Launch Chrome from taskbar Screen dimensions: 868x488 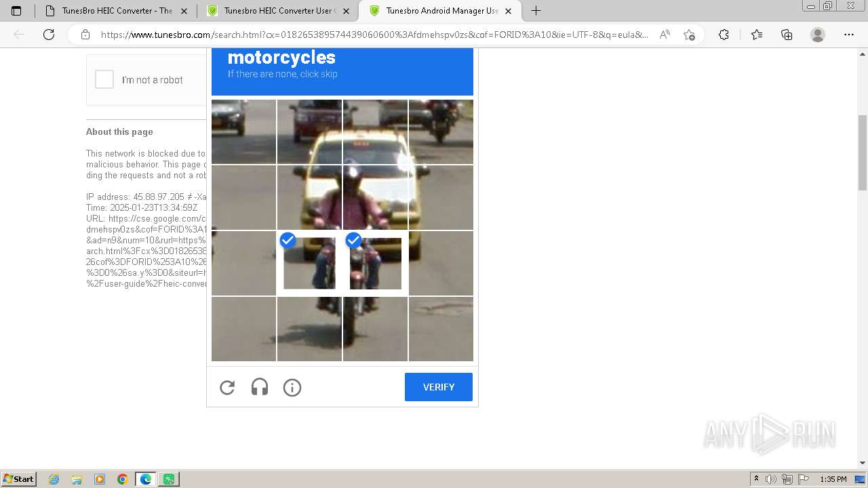pyautogui.click(x=123, y=479)
